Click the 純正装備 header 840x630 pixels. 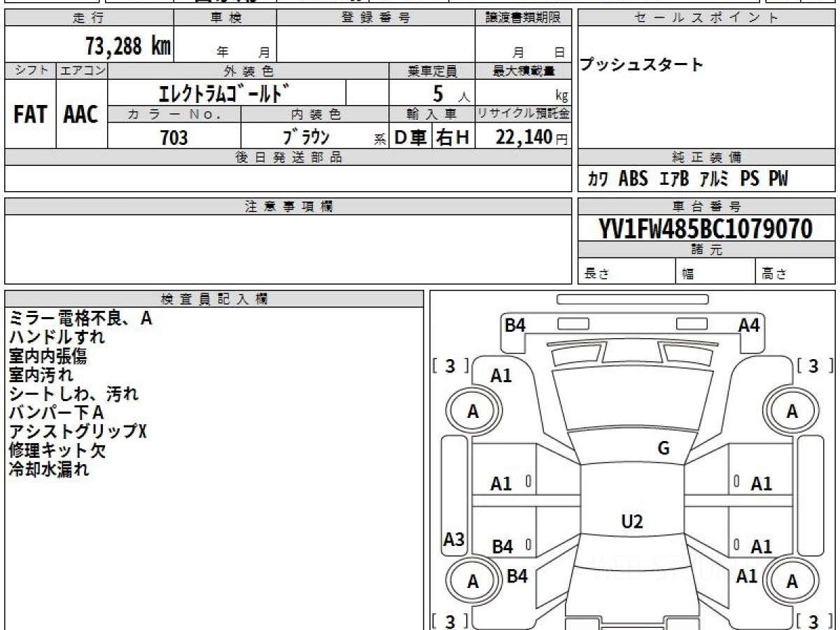point(706,157)
